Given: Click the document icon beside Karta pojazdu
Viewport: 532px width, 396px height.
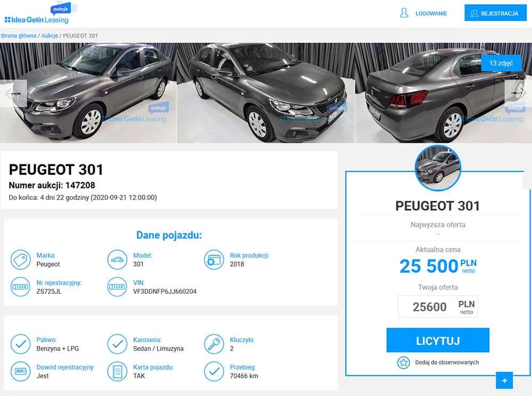Looking at the screenshot, I should coord(118,371).
